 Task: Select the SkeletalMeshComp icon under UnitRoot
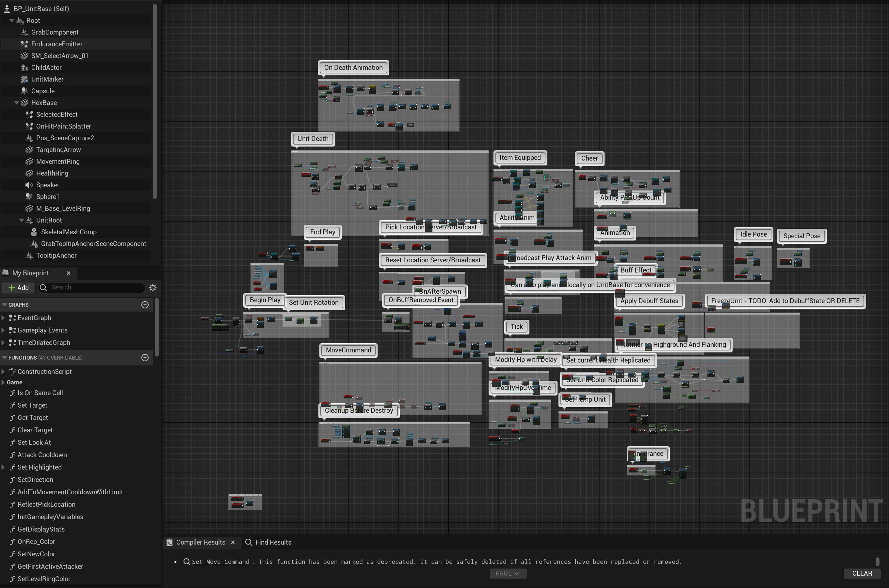pyautogui.click(x=34, y=232)
